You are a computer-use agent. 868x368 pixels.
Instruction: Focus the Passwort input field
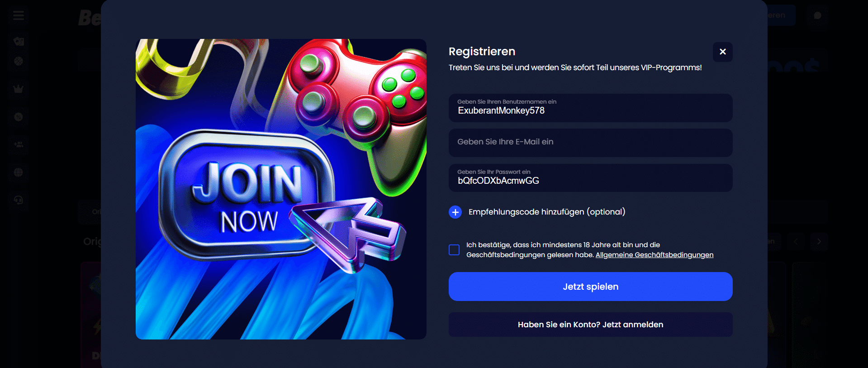tap(590, 178)
